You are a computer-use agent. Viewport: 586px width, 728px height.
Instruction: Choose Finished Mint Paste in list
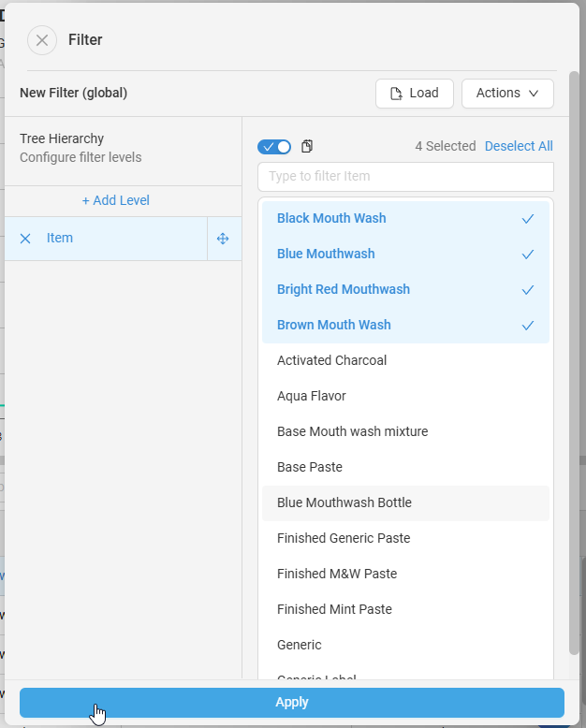334,609
